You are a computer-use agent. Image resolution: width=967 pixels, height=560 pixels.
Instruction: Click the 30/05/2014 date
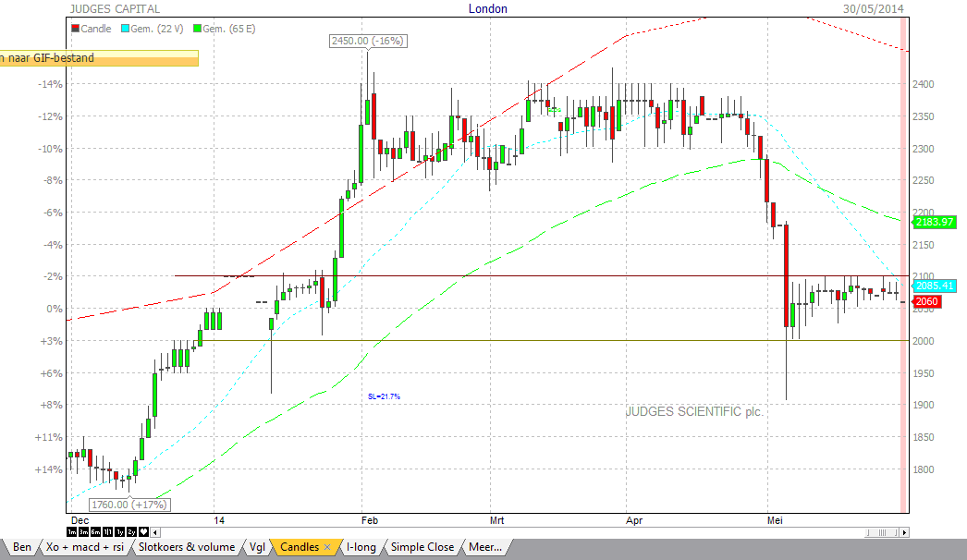click(874, 8)
